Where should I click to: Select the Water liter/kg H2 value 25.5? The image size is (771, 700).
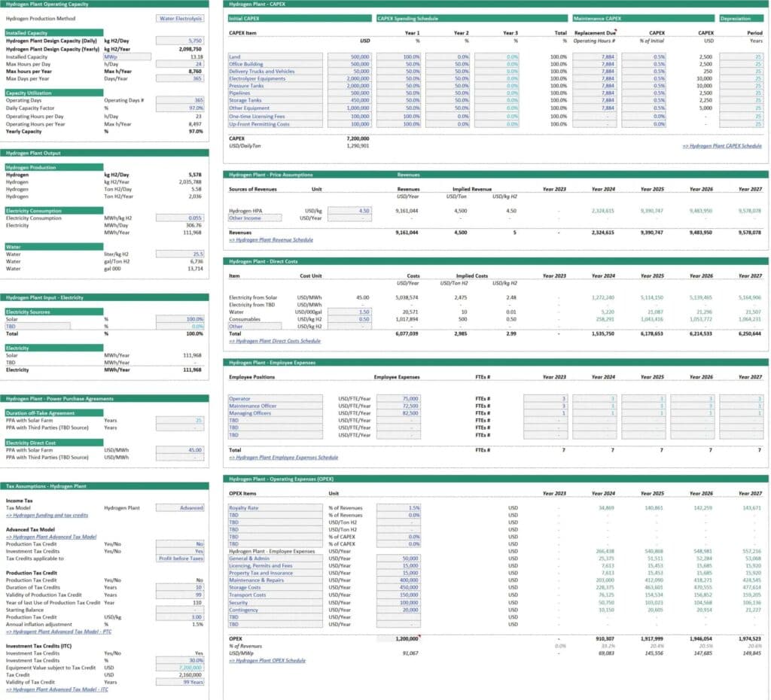[180, 254]
